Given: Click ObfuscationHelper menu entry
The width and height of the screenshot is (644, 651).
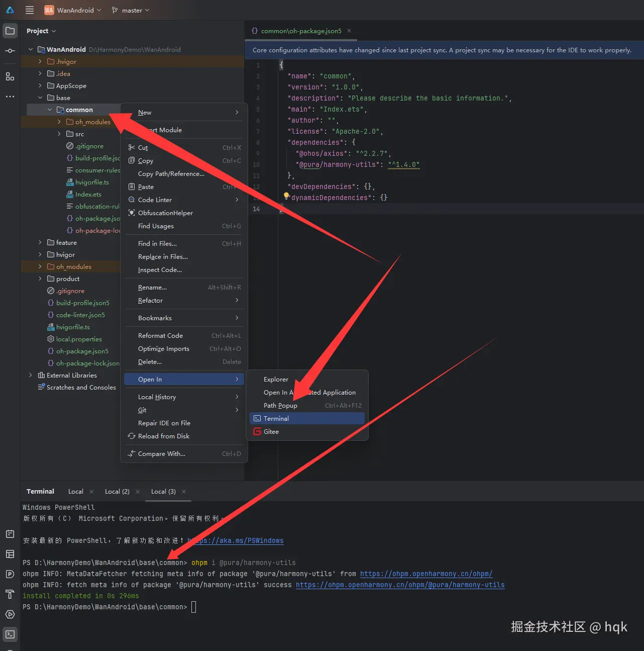Looking at the screenshot, I should pos(183,213).
